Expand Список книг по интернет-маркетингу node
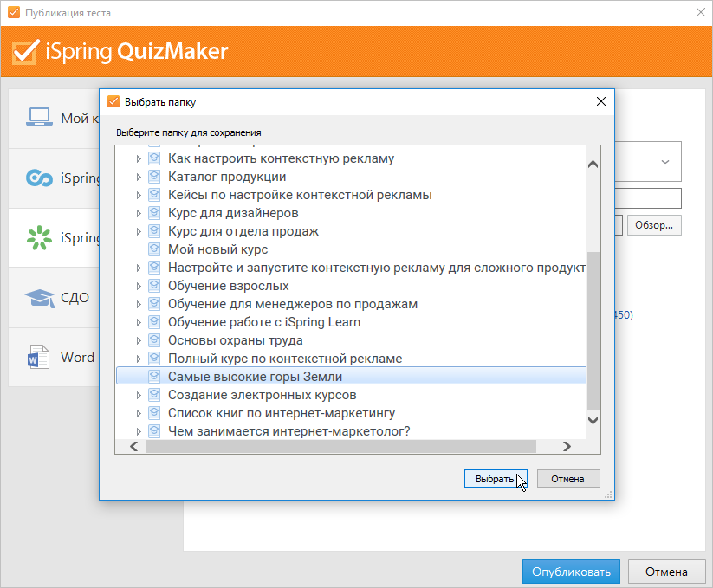713x588 pixels. (139, 413)
